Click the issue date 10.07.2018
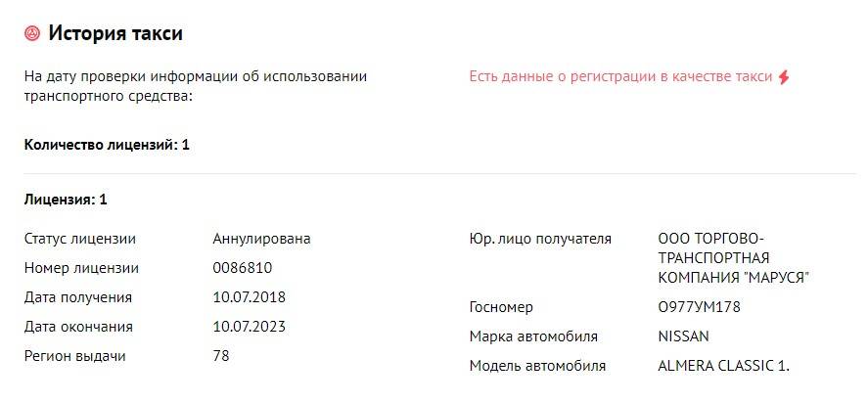Viewport: 868px width, 403px height. click(x=249, y=297)
